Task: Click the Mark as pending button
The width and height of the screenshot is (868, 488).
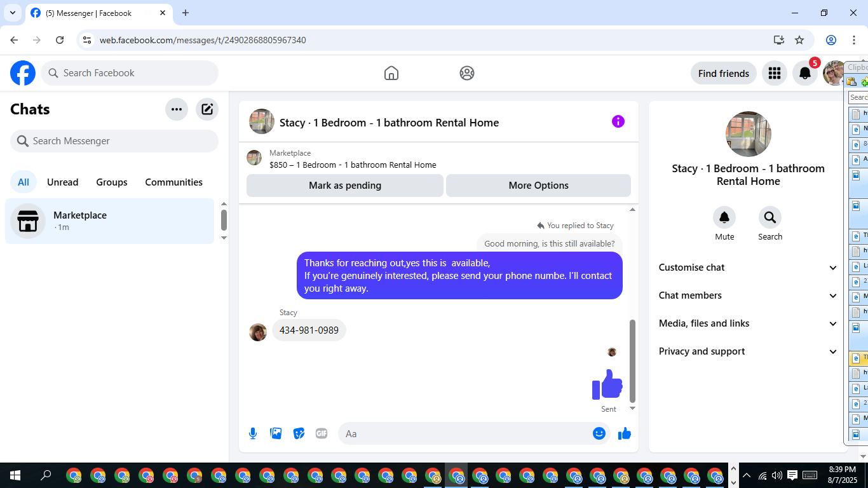Action: click(x=345, y=186)
